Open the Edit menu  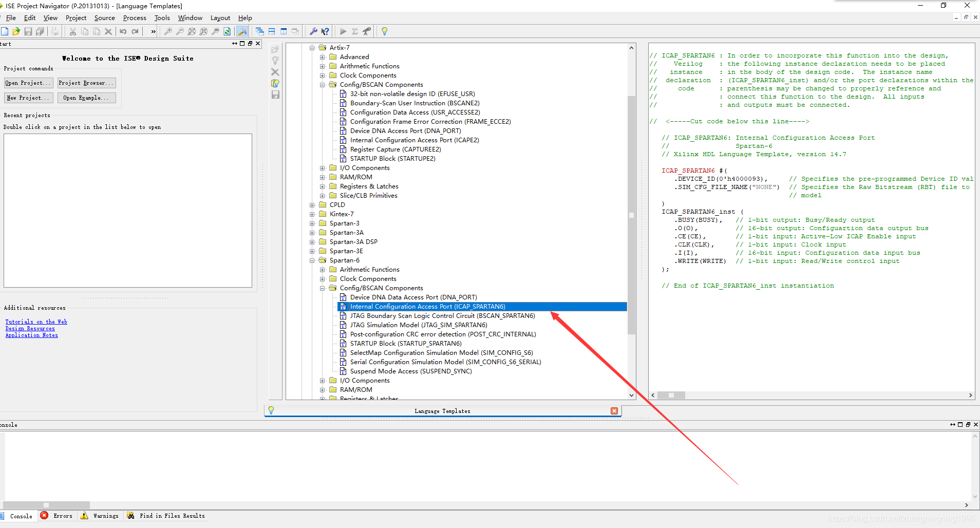[x=30, y=18]
